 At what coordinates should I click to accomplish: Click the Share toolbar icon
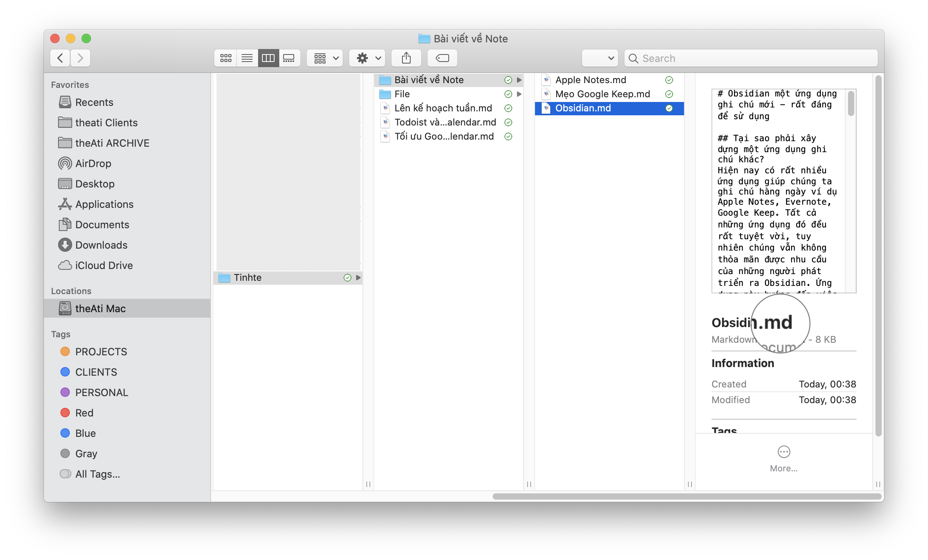406,58
